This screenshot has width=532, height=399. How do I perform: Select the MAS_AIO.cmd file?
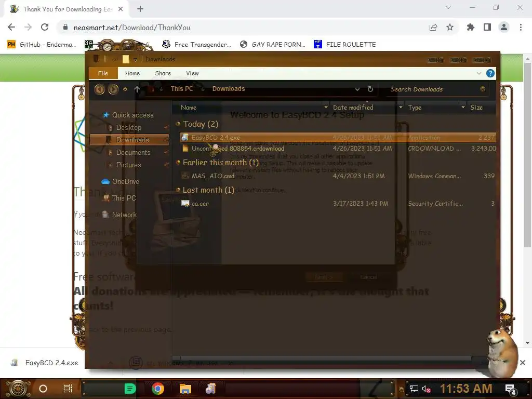pos(338,176)
